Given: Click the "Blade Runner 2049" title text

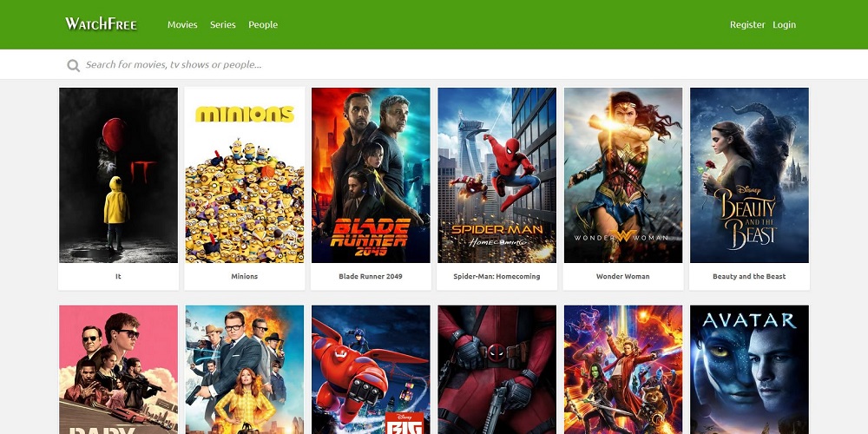Looking at the screenshot, I should 371,276.
